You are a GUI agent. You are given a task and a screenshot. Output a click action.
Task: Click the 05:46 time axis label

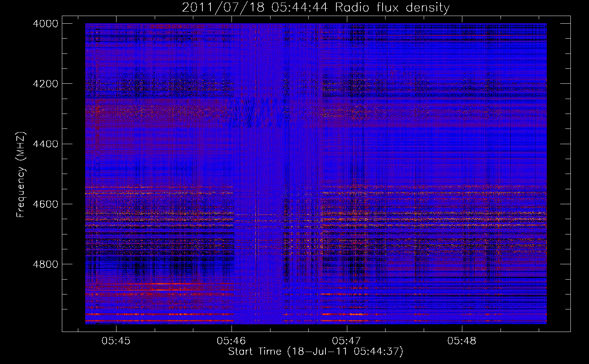[232, 341]
